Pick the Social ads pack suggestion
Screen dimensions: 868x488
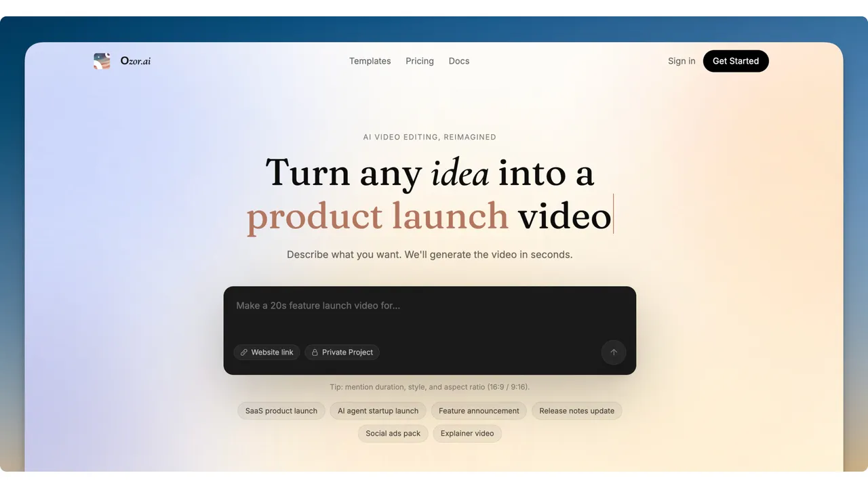pos(393,433)
